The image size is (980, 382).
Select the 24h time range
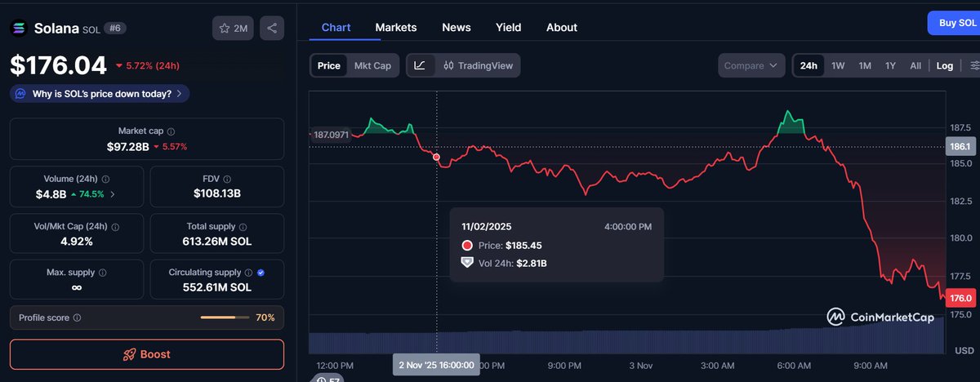[808, 65]
